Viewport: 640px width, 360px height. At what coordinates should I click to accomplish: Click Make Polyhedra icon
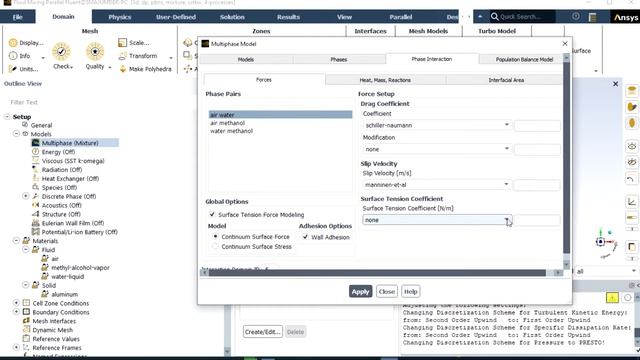(122, 69)
